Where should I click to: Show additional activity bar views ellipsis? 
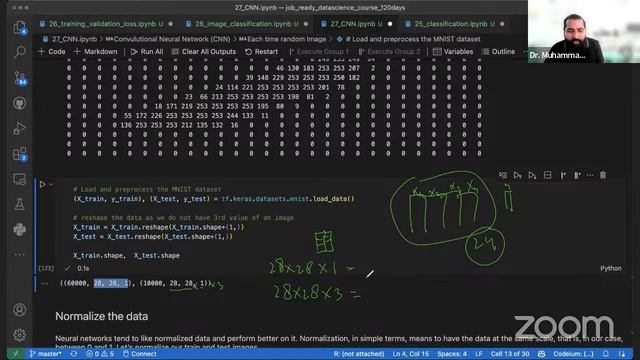[19, 254]
